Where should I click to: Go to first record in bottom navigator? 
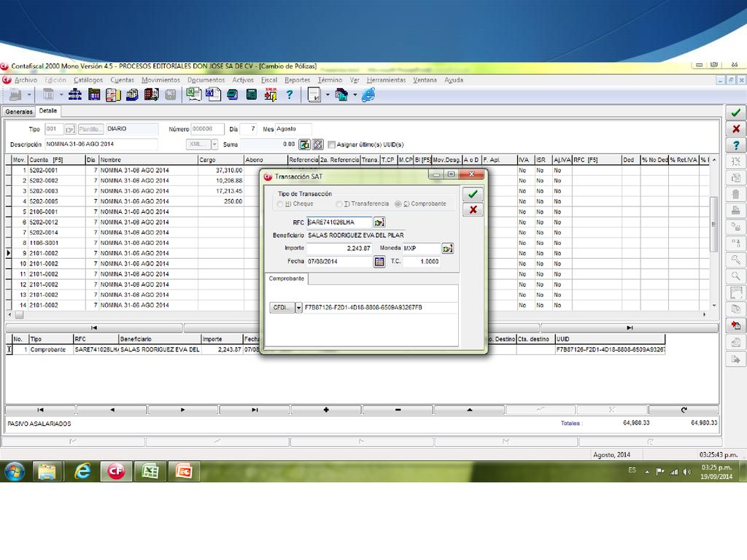(x=40, y=410)
